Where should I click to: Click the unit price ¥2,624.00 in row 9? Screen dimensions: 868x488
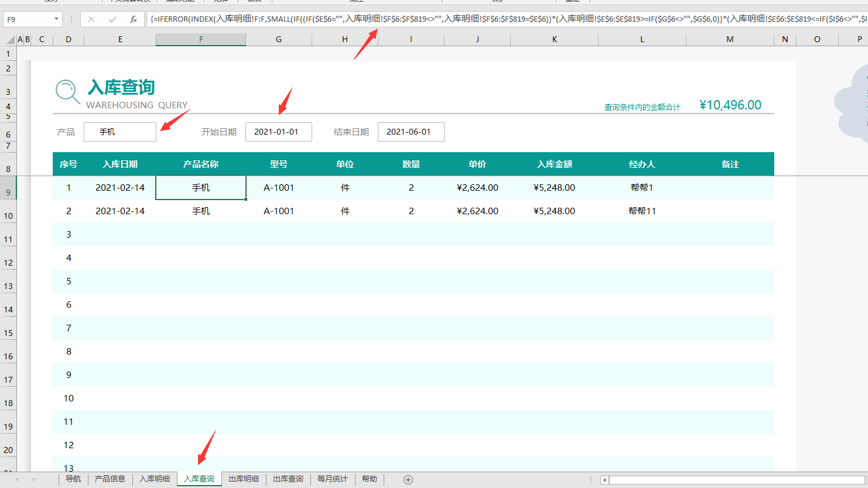477,188
